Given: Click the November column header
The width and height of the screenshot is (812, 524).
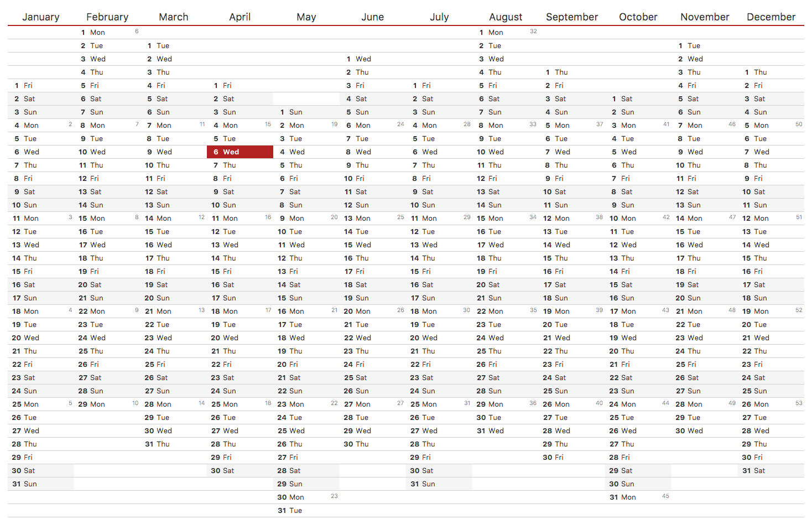Looking at the screenshot, I should pyautogui.click(x=705, y=17).
